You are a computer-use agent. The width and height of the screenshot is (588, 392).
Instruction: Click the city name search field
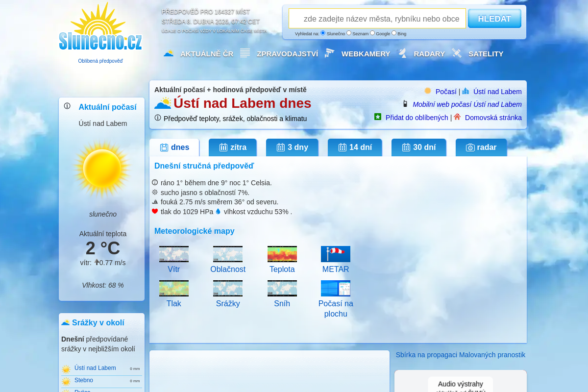[x=377, y=19]
